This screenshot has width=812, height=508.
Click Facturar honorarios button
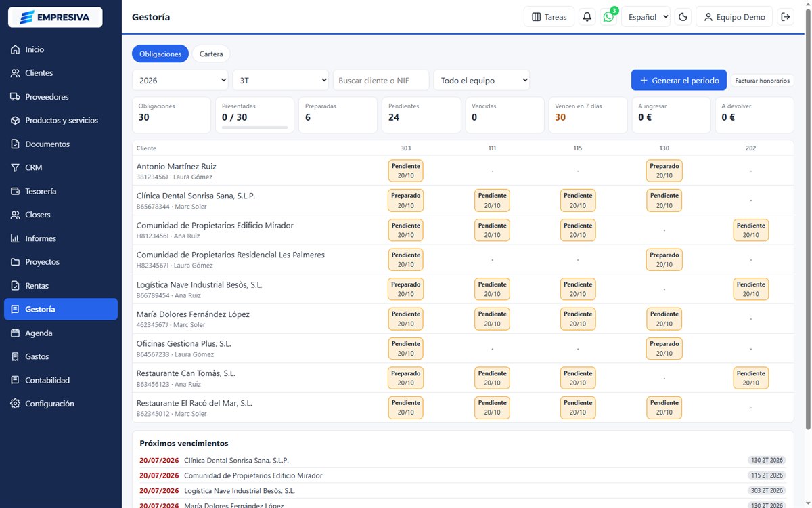pyautogui.click(x=763, y=81)
